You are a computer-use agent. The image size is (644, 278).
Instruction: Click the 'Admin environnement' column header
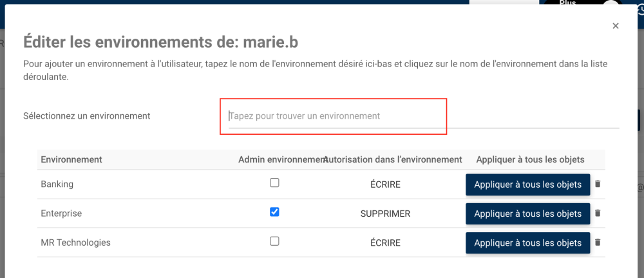[x=282, y=159]
